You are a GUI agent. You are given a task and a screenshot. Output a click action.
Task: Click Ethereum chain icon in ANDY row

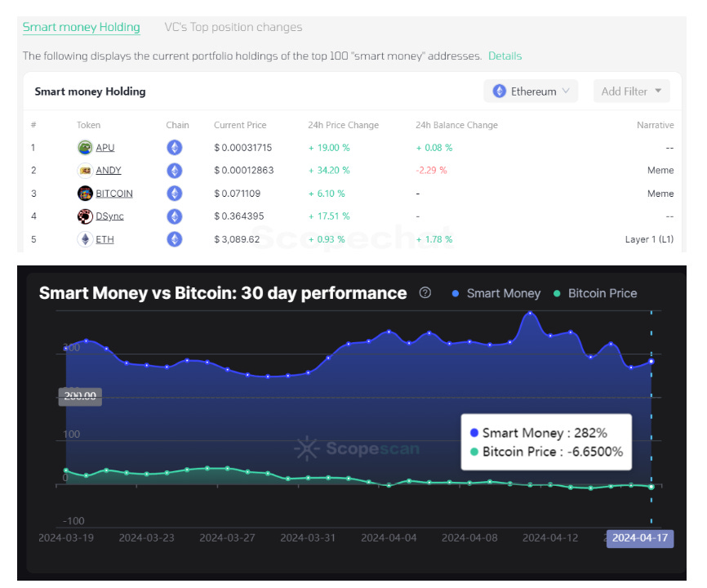tap(175, 171)
